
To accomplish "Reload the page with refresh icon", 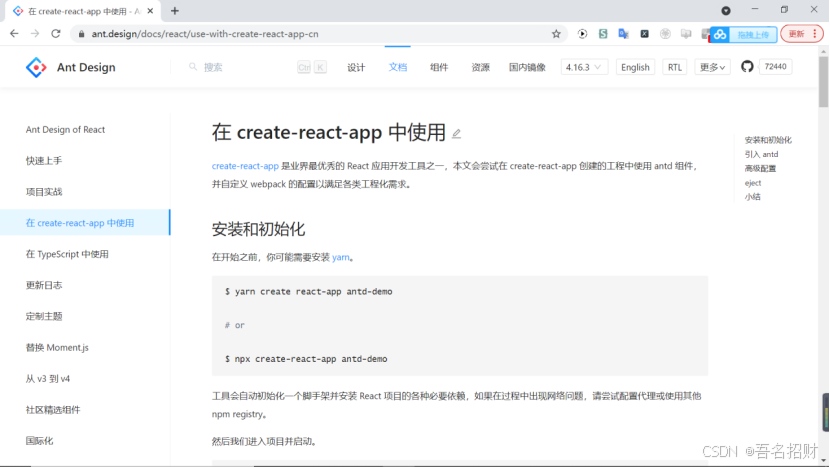I will click(x=56, y=33).
